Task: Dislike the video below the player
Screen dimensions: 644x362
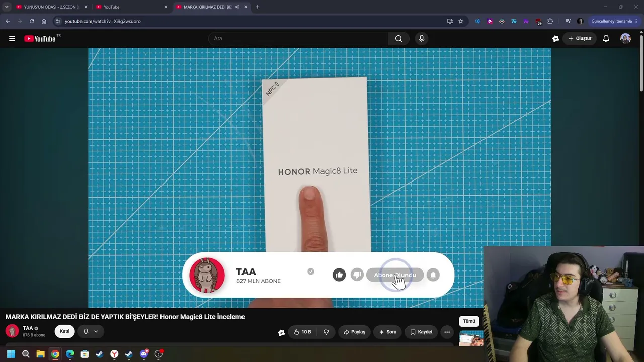Action: click(x=326, y=332)
